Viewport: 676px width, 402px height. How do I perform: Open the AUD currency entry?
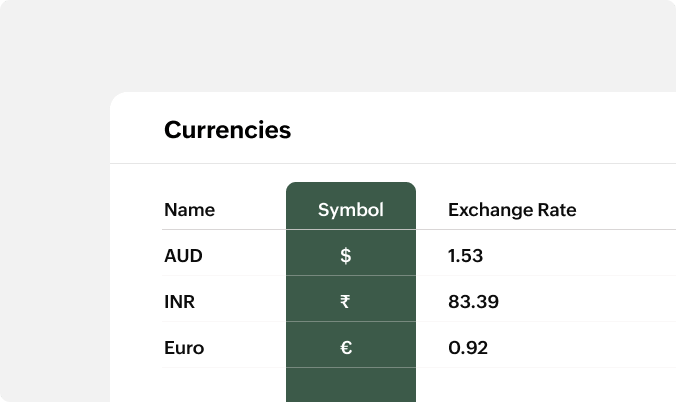pyautogui.click(x=183, y=256)
